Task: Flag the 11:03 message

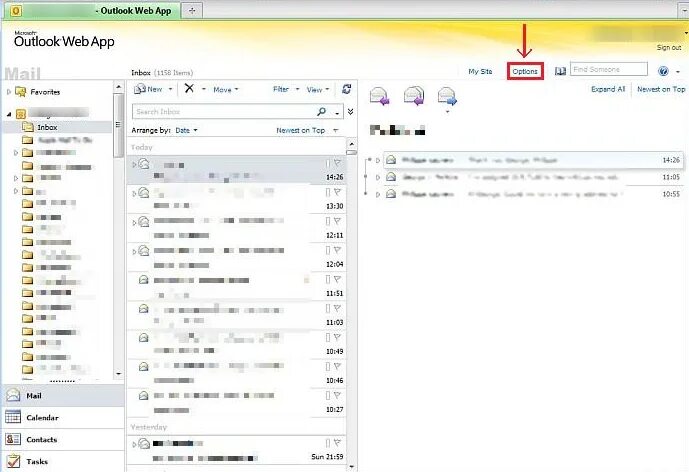Action: 337,308
